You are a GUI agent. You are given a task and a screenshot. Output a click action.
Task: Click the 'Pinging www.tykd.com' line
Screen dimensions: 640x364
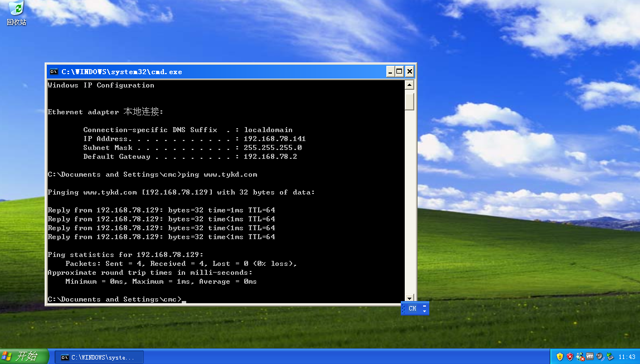181,192
